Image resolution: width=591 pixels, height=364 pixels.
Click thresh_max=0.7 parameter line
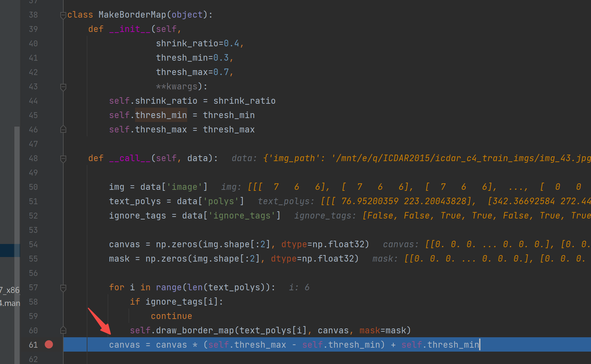tap(194, 72)
